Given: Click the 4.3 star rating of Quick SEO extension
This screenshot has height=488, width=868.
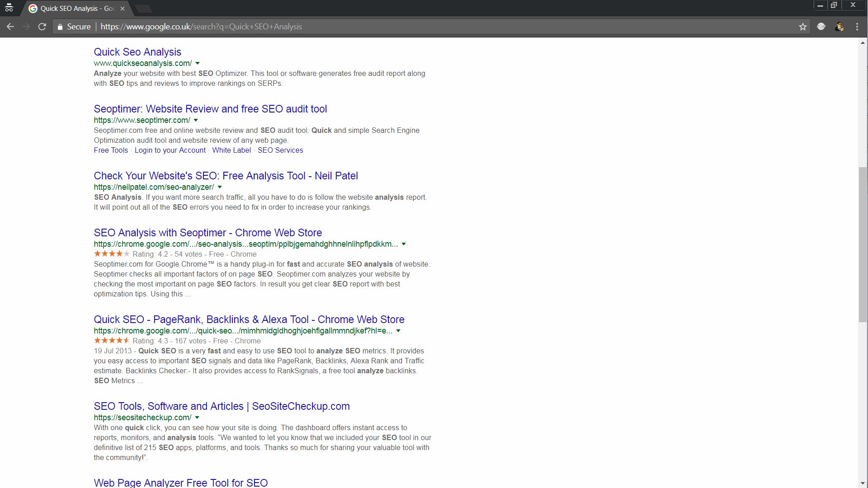Looking at the screenshot, I should 112,341.
